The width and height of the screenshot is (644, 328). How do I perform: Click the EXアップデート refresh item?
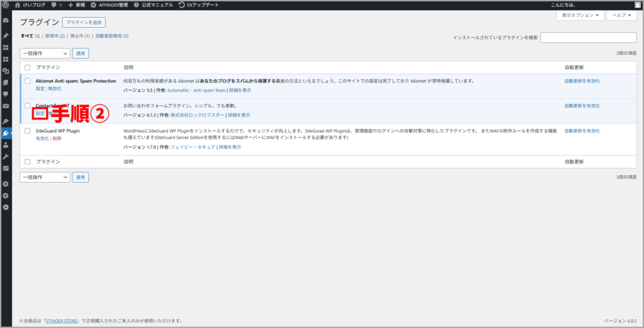[x=200, y=4]
